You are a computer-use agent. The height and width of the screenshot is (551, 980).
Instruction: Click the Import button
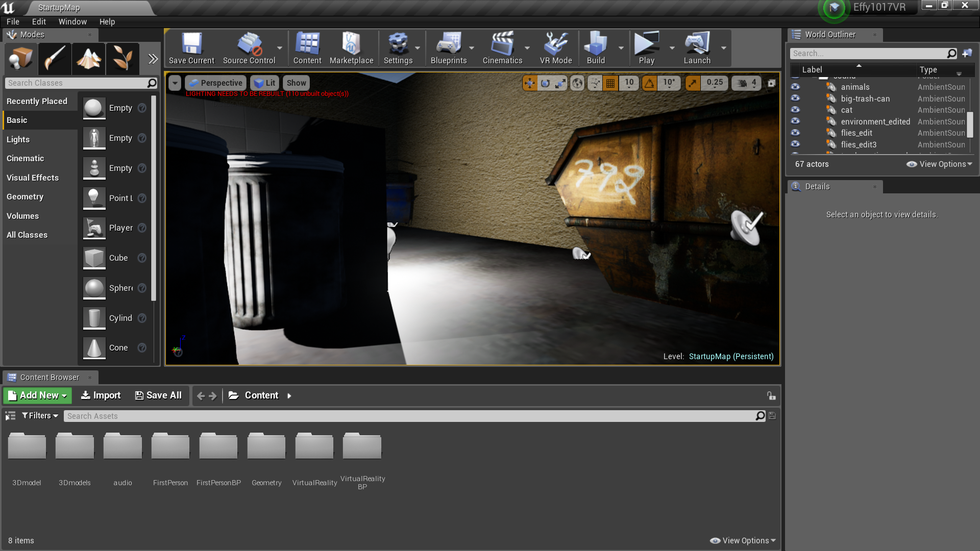(x=101, y=395)
